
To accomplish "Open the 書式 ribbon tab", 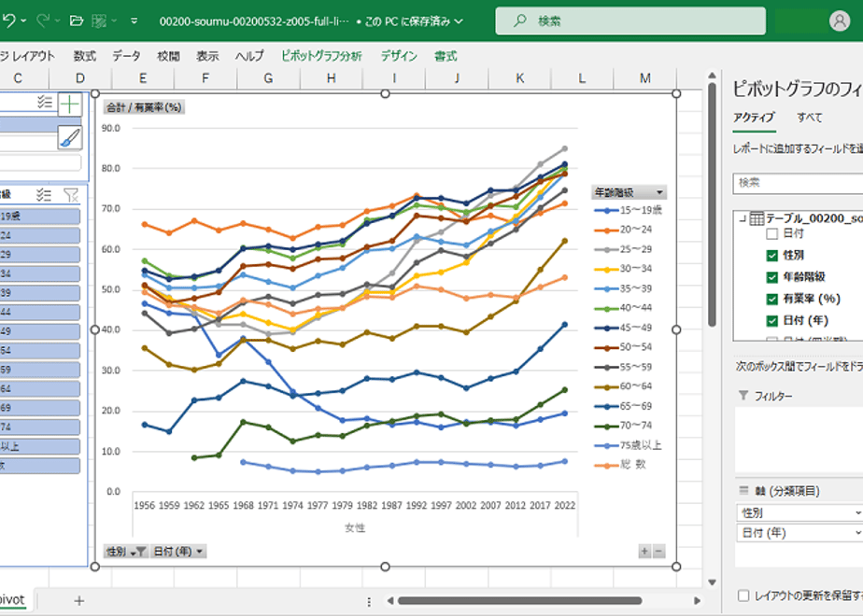I will (446, 56).
